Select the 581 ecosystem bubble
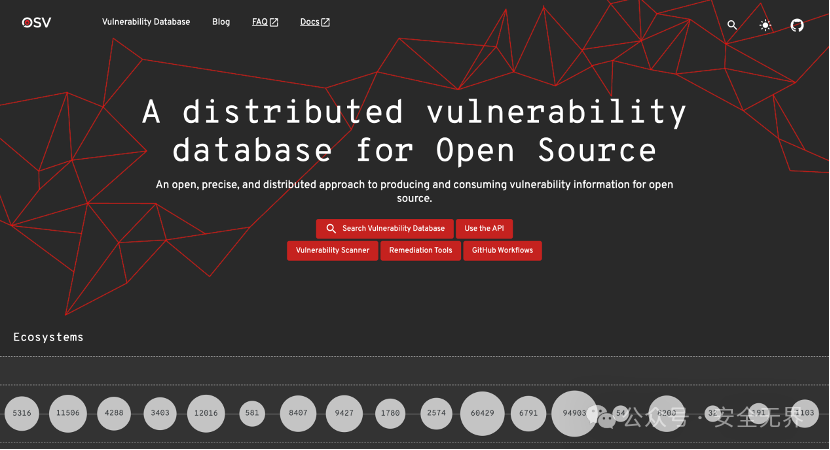Viewport: 830px width, 450px height. click(252, 413)
